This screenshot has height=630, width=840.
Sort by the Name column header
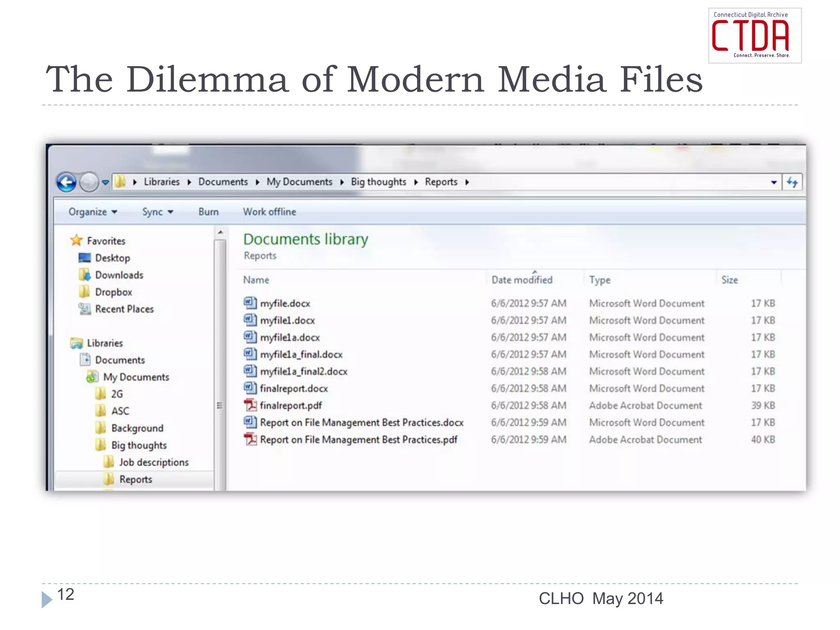[x=256, y=280]
